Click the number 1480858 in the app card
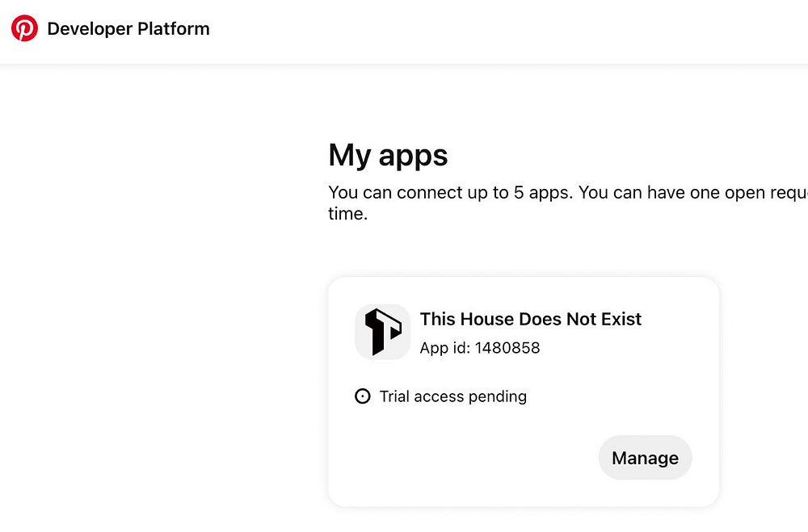 coord(507,348)
